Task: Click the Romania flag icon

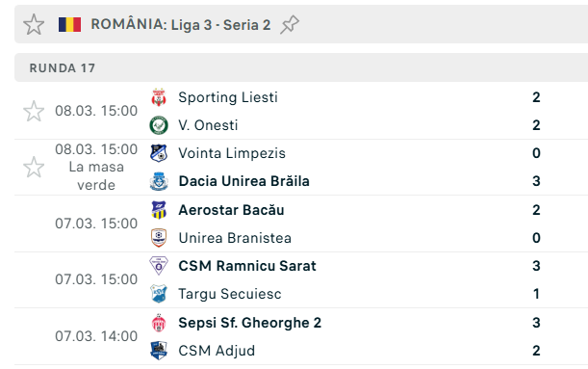Action: (x=69, y=25)
